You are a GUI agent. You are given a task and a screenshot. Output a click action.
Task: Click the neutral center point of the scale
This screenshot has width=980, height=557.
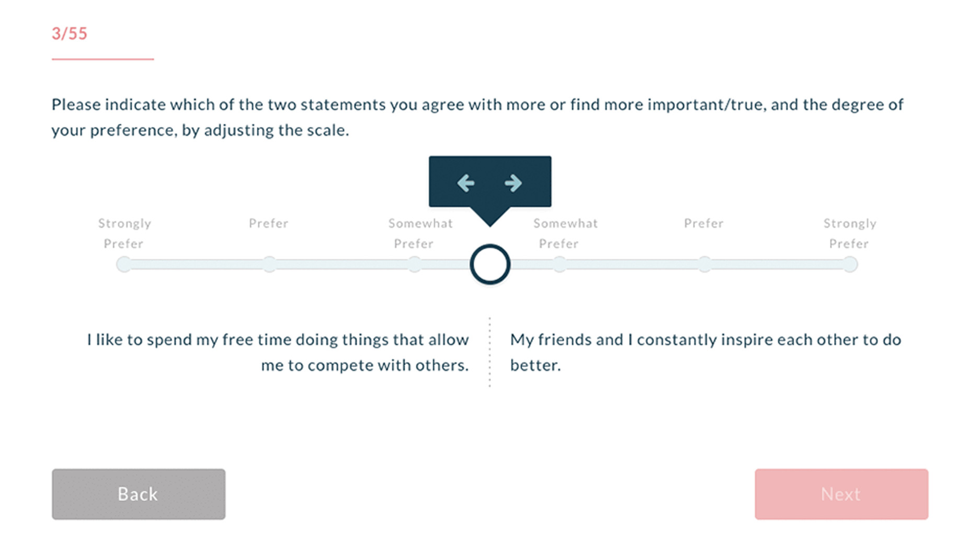[490, 264]
